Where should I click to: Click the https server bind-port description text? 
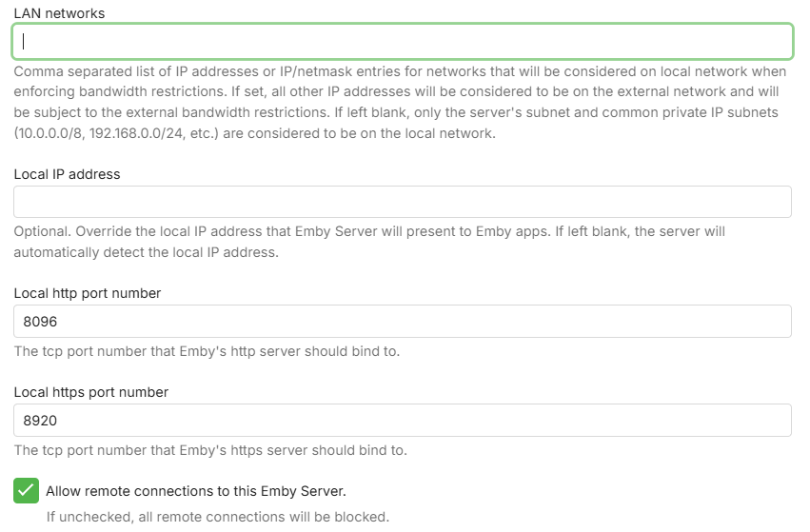tap(210, 450)
